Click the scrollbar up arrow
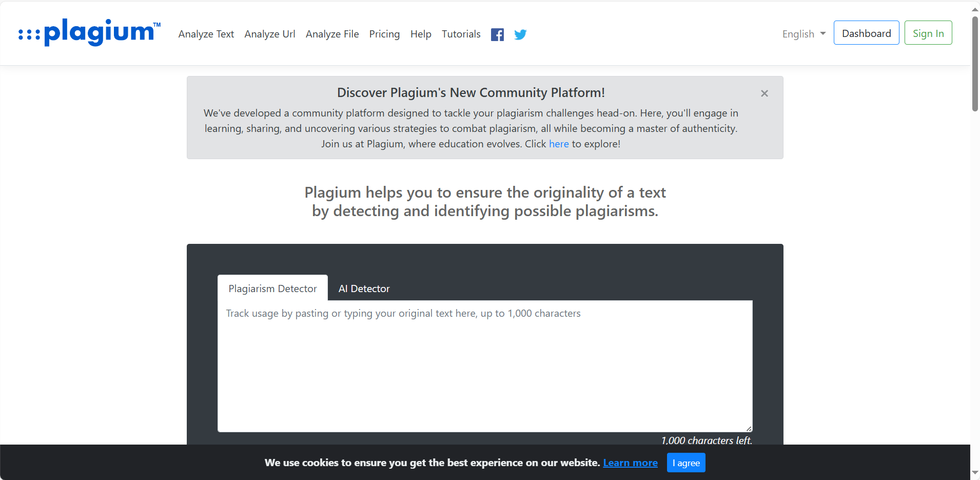The image size is (980, 480). pyautogui.click(x=975, y=9)
